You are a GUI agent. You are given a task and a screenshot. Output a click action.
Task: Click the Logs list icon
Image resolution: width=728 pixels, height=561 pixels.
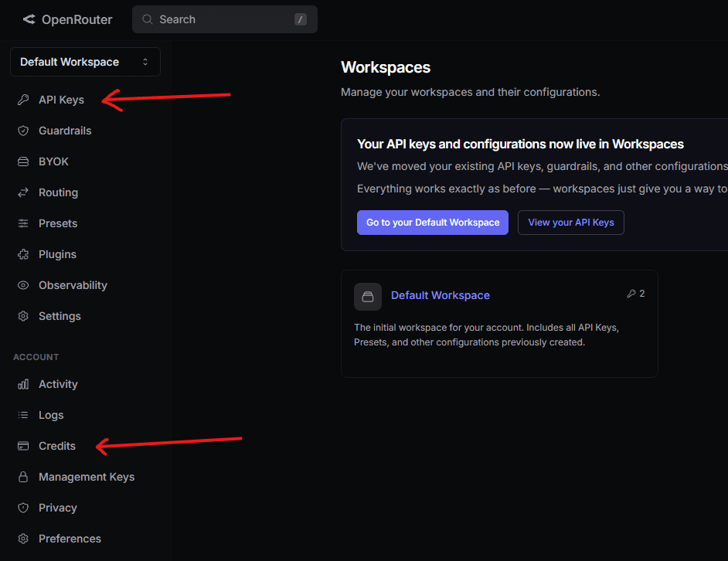coord(23,415)
